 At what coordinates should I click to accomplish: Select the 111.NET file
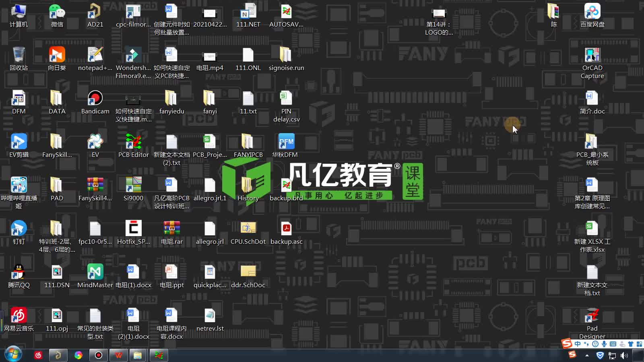pyautogui.click(x=248, y=15)
